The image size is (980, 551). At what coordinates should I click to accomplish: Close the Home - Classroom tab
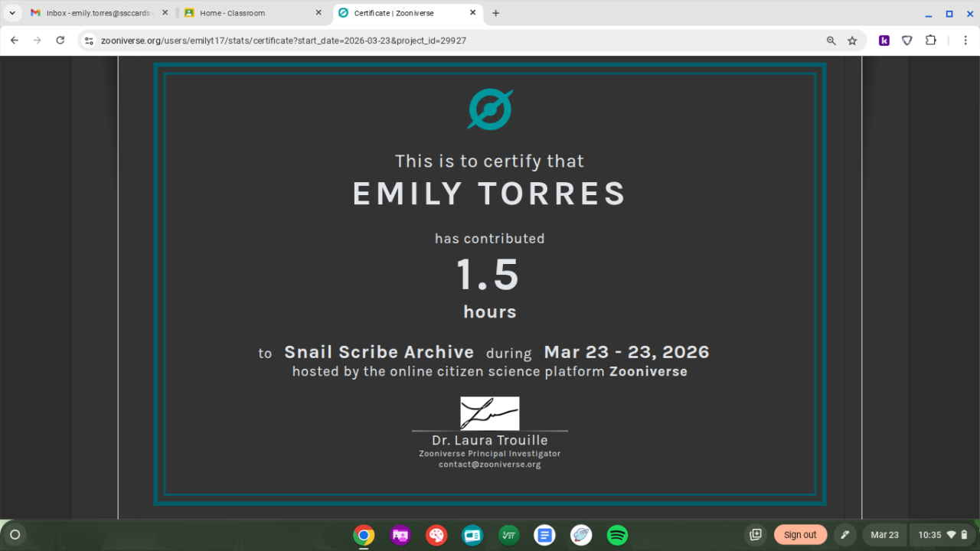click(318, 13)
